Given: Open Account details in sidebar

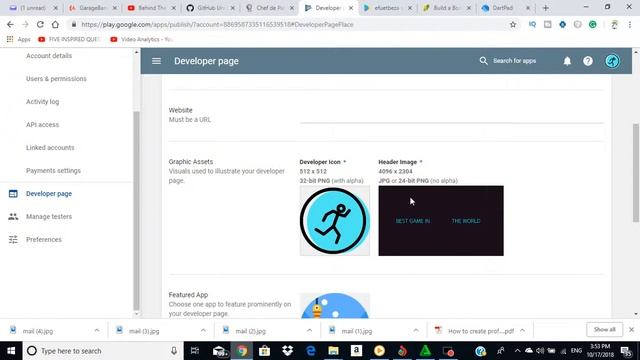Looking at the screenshot, I should [49, 56].
